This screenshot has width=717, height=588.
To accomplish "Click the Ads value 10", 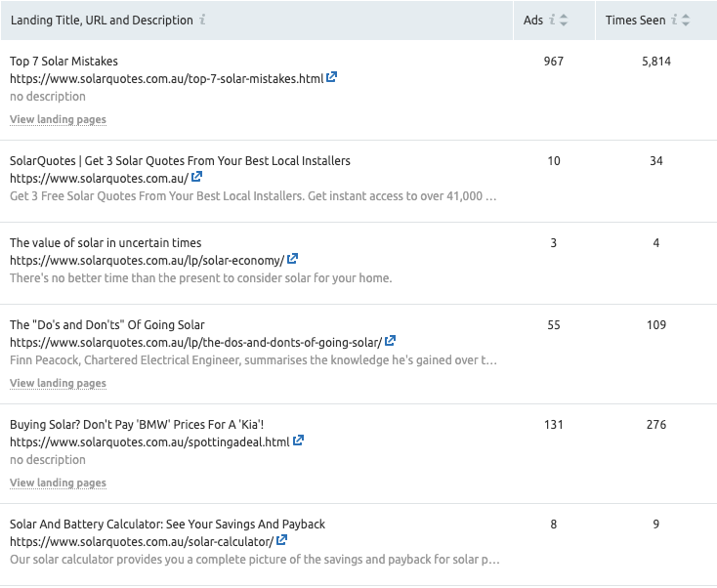I will tap(554, 161).
